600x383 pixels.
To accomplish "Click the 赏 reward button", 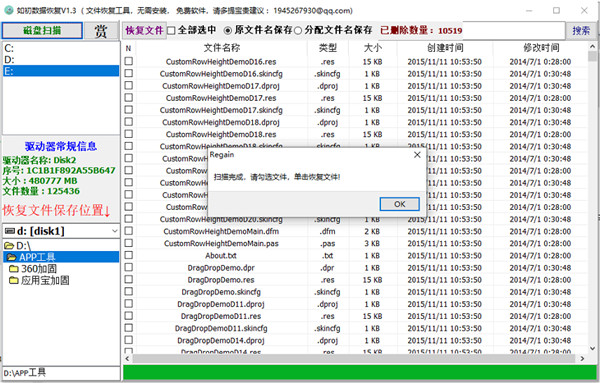I will tap(101, 31).
